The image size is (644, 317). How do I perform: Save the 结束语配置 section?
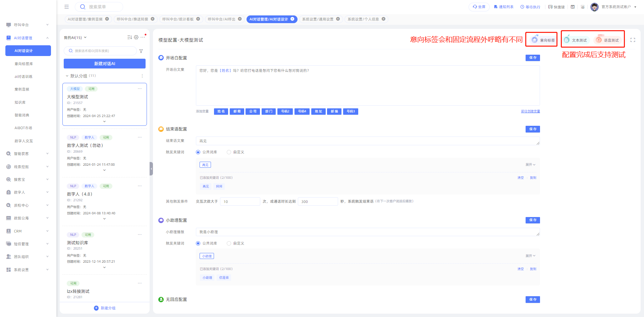533,129
